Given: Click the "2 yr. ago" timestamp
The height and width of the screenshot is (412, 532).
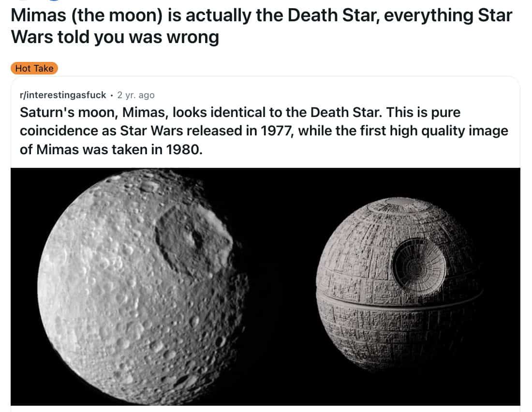Looking at the screenshot, I should tap(136, 95).
